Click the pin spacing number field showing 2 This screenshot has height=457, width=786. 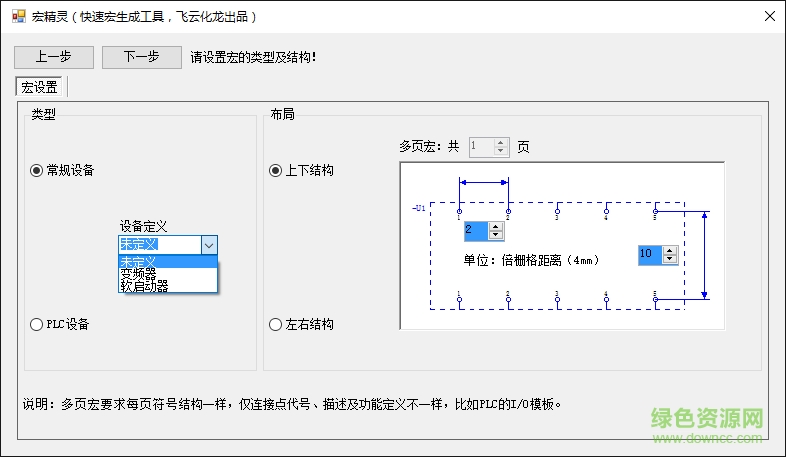(x=475, y=231)
